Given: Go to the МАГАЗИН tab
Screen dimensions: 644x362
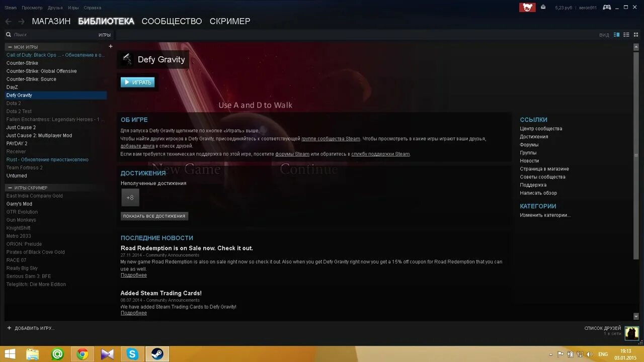Looking at the screenshot, I should click(x=51, y=21).
